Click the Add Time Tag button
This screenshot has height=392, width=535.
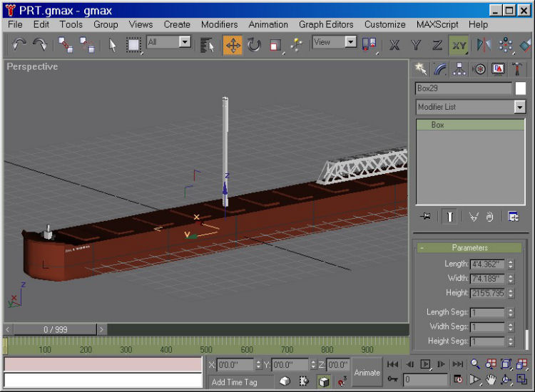pyautogui.click(x=235, y=382)
